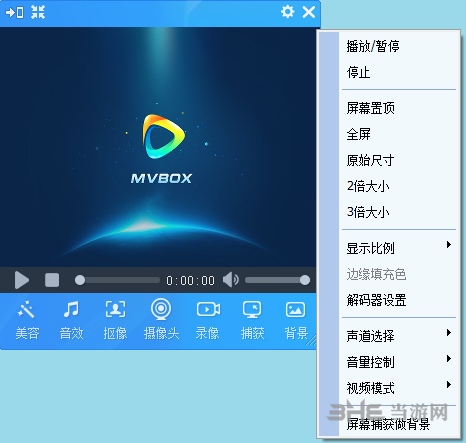Click the shrink window arrows icon
466x443 pixels.
click(x=38, y=12)
